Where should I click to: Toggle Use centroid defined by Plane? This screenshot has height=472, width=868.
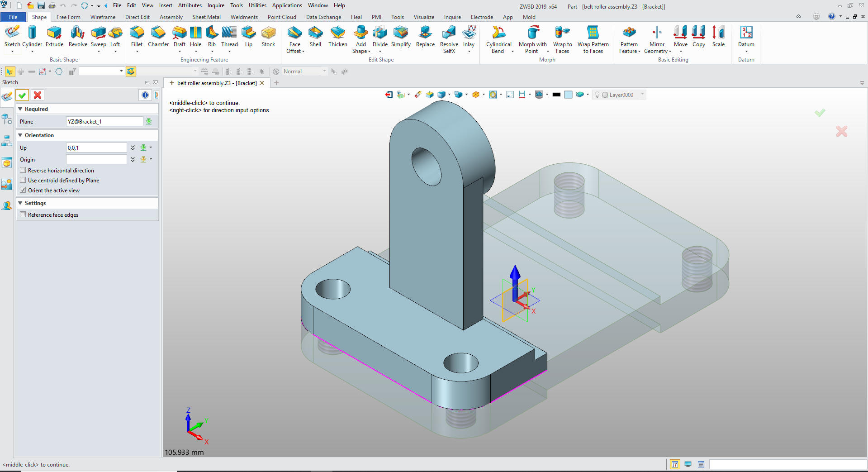coord(23,181)
